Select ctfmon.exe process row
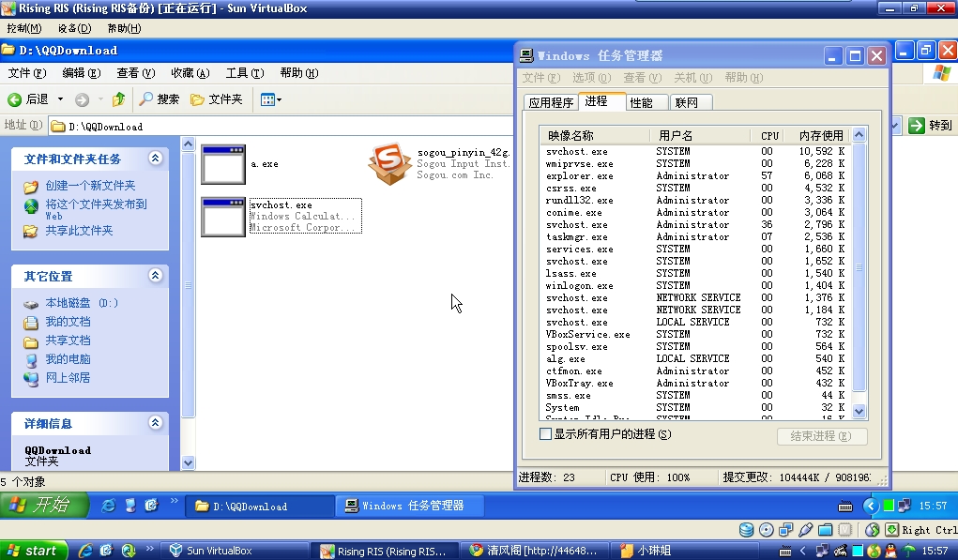The height and width of the screenshot is (560, 958). pos(695,371)
